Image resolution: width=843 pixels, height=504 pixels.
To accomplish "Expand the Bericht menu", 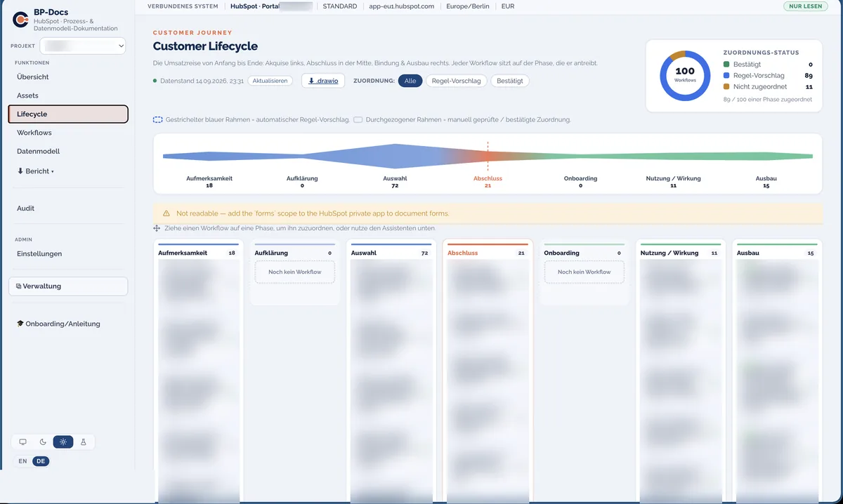I will pos(35,171).
